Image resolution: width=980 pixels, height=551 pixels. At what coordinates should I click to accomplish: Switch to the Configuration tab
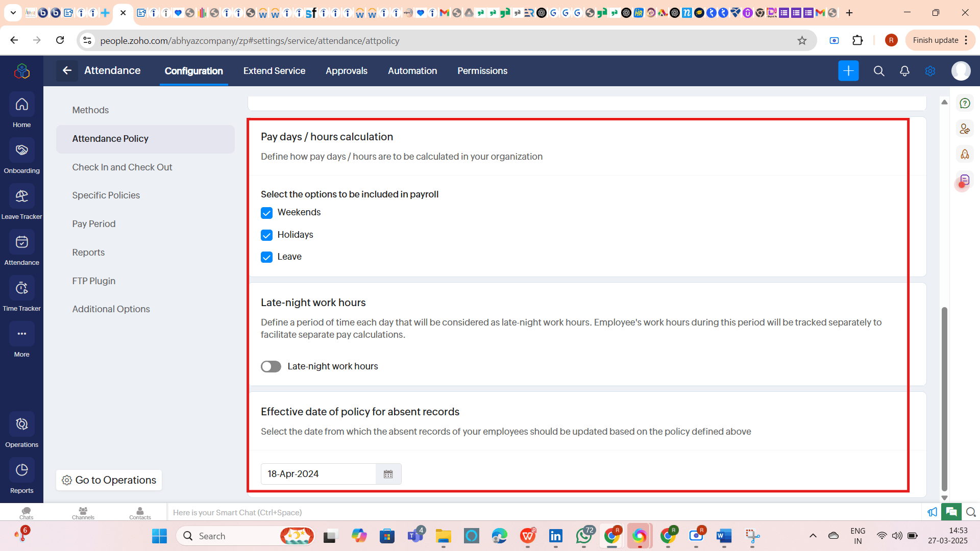(x=193, y=71)
